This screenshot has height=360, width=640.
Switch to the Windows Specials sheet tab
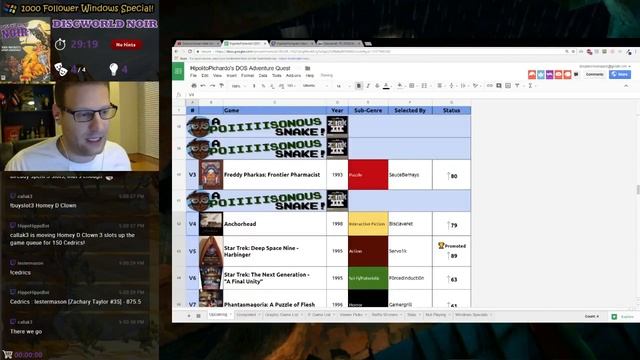click(473, 315)
